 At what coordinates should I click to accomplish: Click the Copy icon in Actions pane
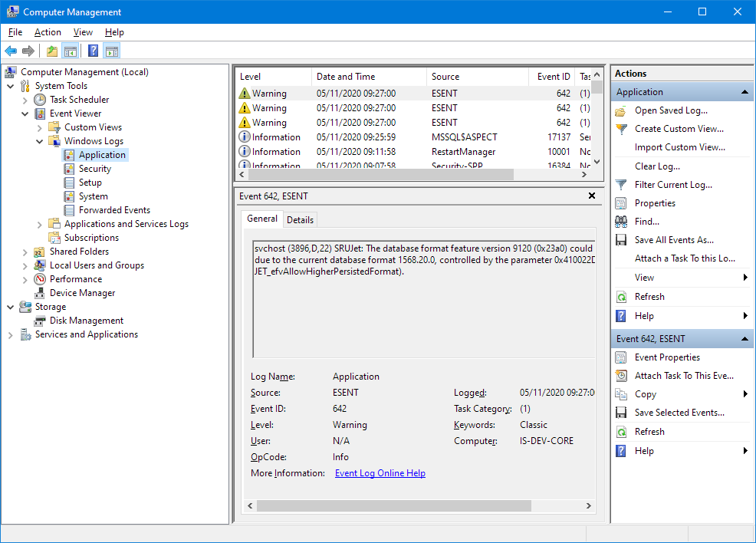tap(621, 394)
